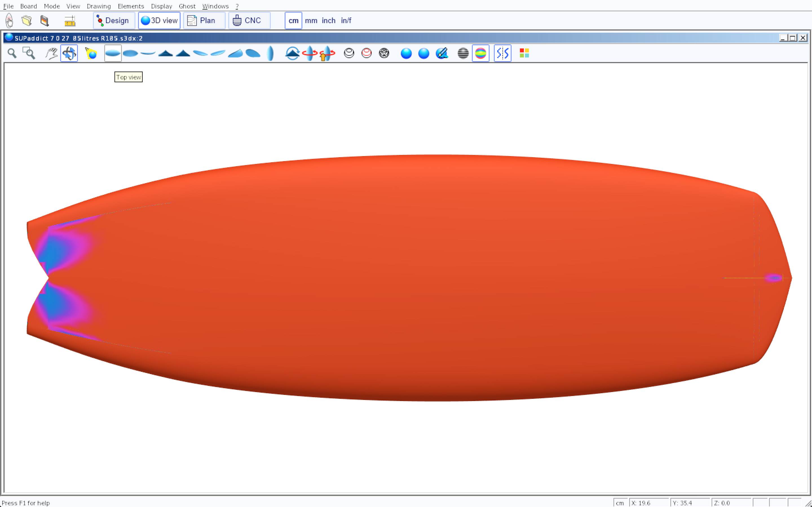Open the Ghost menu
Image resolution: width=812 pixels, height=507 pixels.
click(187, 6)
